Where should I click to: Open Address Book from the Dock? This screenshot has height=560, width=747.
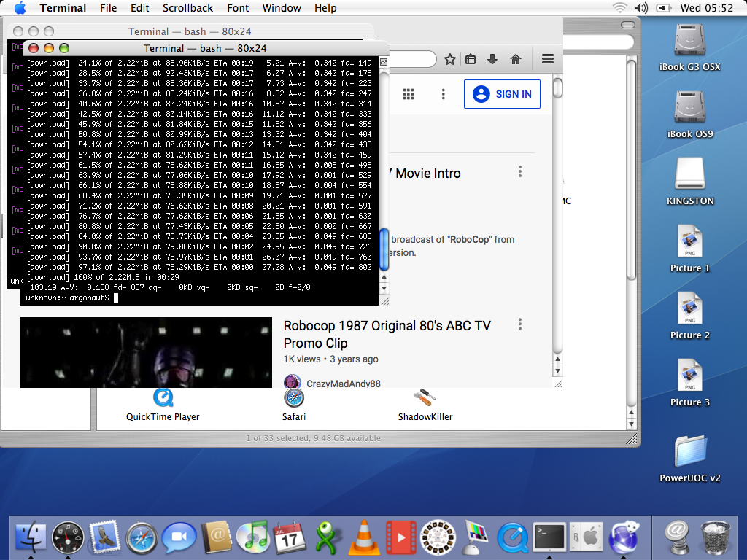[216, 537]
